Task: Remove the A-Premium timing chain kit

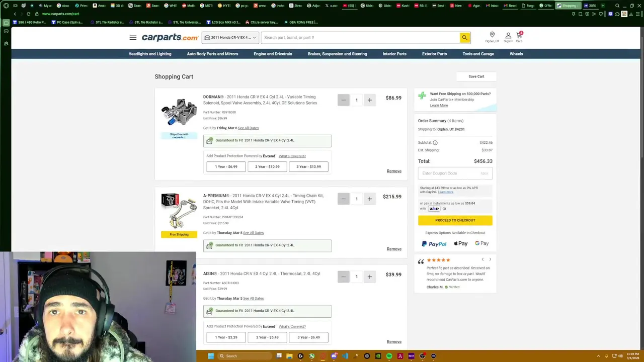Action: 394,249
